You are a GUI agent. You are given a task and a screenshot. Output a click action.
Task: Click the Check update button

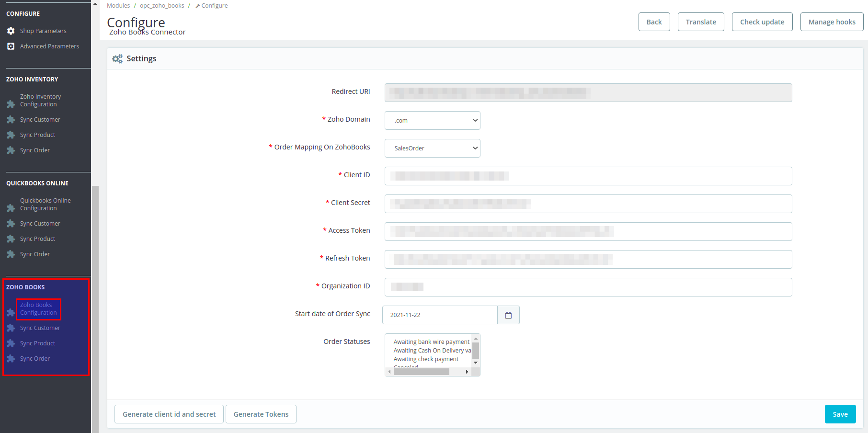[x=762, y=22]
